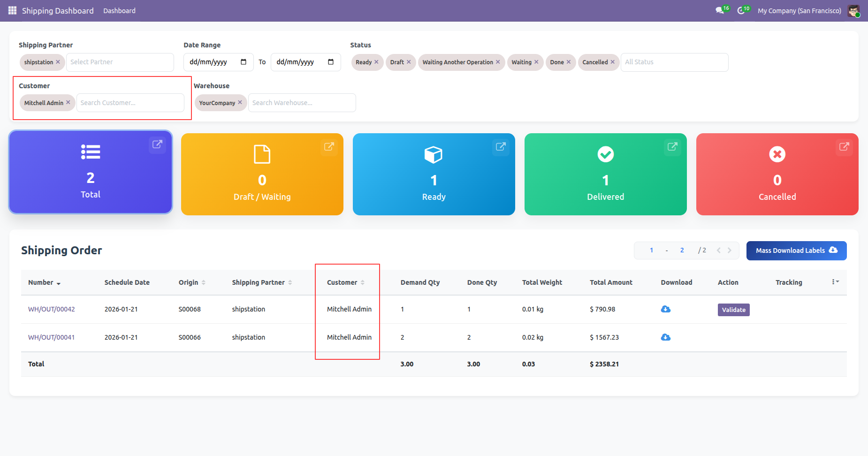Click the user avatar in top bar
Screen dimensions: 868x456
[853, 10]
